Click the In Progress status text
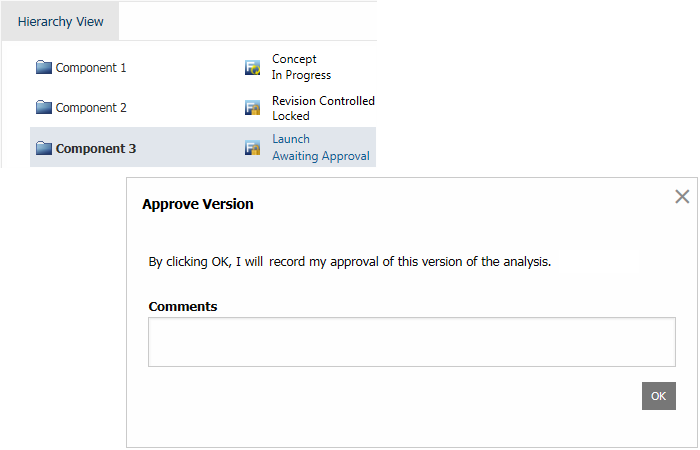The height and width of the screenshot is (450, 700). pyautogui.click(x=301, y=75)
